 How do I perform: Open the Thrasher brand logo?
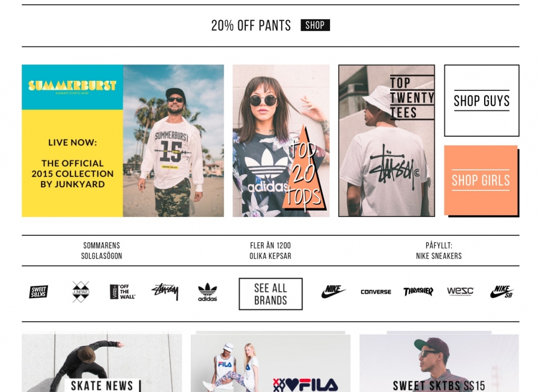(418, 291)
